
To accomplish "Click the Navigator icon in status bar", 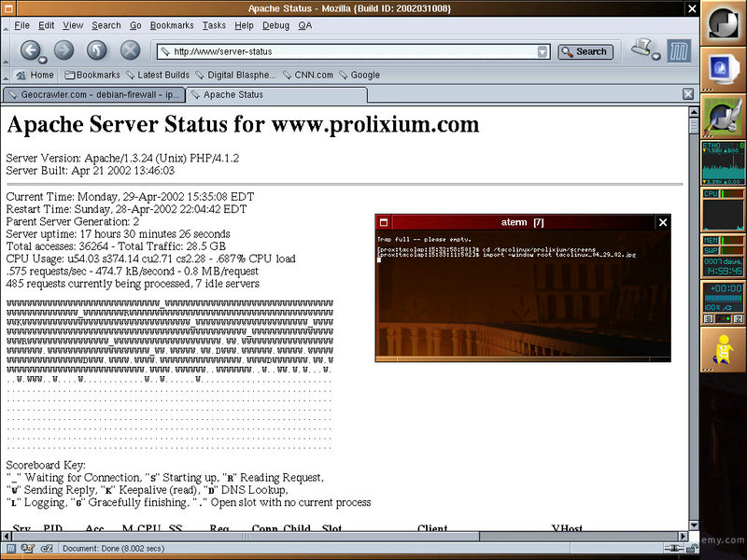I will 10,548.
